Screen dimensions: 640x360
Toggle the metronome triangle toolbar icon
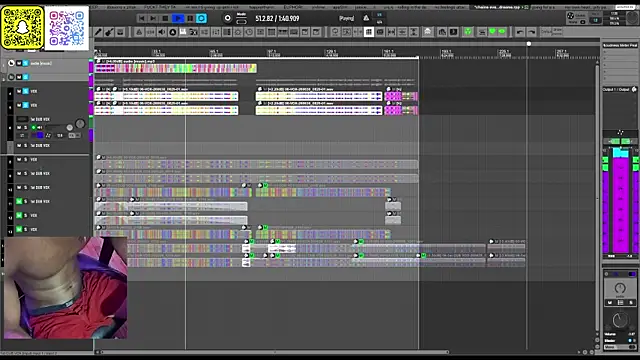[139, 32]
